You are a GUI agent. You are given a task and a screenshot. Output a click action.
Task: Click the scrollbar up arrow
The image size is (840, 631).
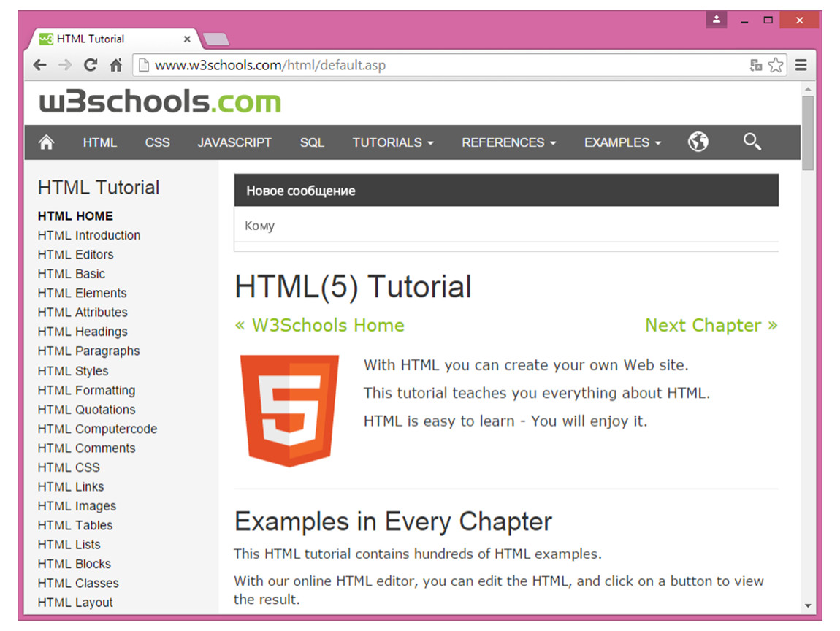pyautogui.click(x=808, y=89)
